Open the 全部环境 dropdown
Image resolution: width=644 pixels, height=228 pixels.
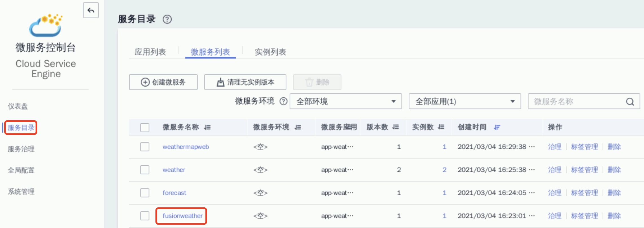pyautogui.click(x=345, y=101)
